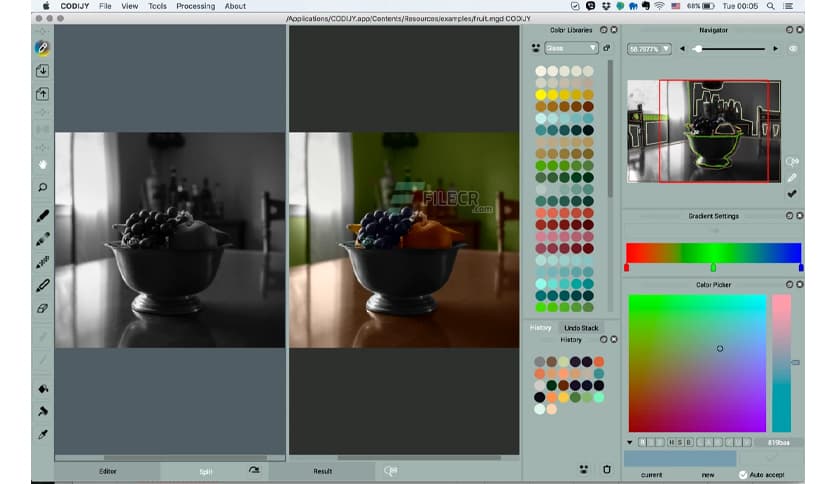Undock the Color Picker panel
The image size is (836, 484).
pyautogui.click(x=790, y=284)
